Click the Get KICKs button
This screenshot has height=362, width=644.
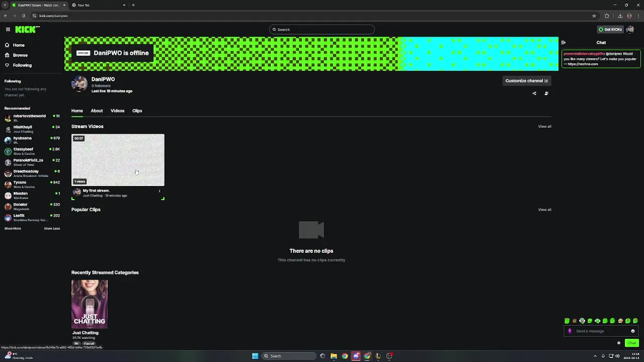tap(610, 30)
